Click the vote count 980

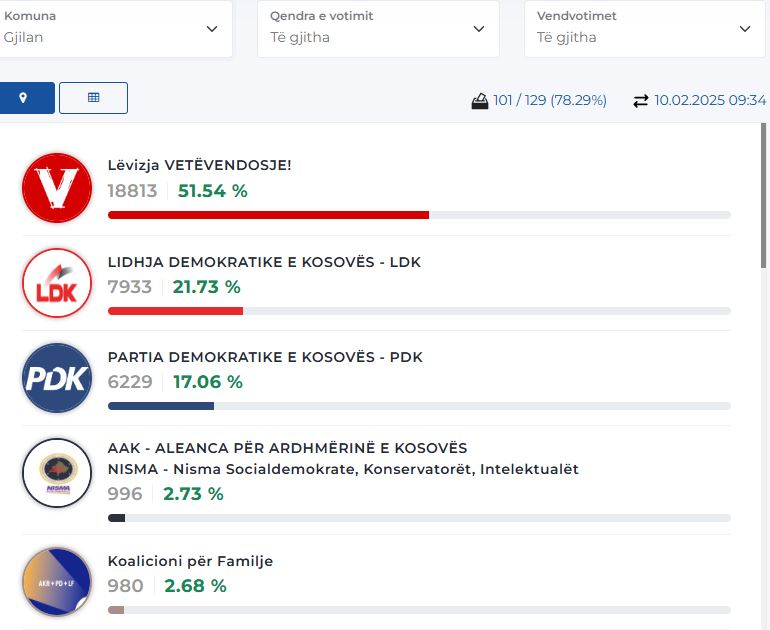[126, 586]
